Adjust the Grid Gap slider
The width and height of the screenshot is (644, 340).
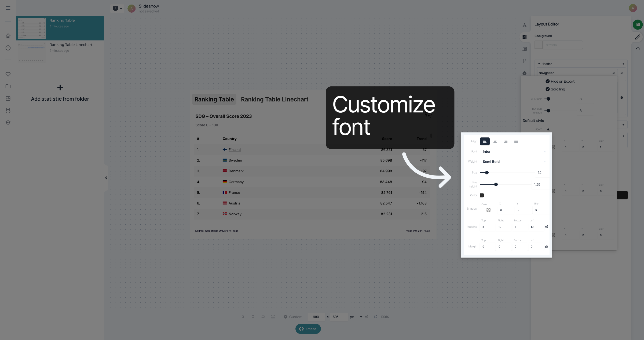560,99
